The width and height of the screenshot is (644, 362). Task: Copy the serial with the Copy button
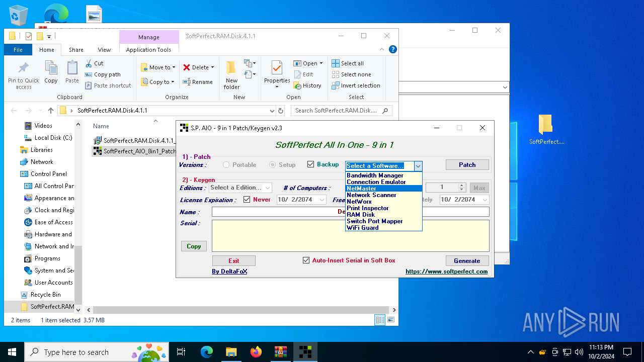(x=194, y=246)
